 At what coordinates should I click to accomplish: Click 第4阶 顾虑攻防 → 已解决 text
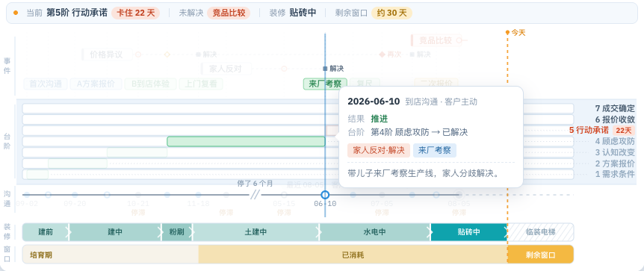[419, 132]
